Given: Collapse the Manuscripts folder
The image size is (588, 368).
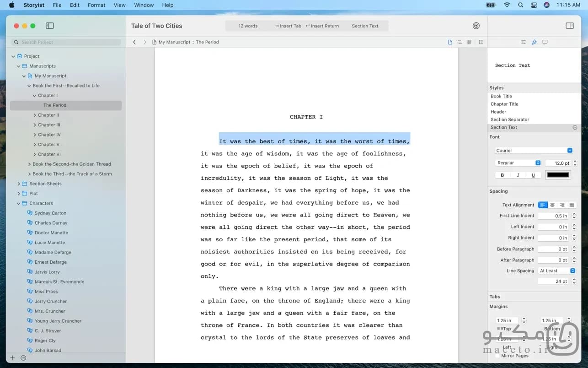Looking at the screenshot, I should [19, 66].
